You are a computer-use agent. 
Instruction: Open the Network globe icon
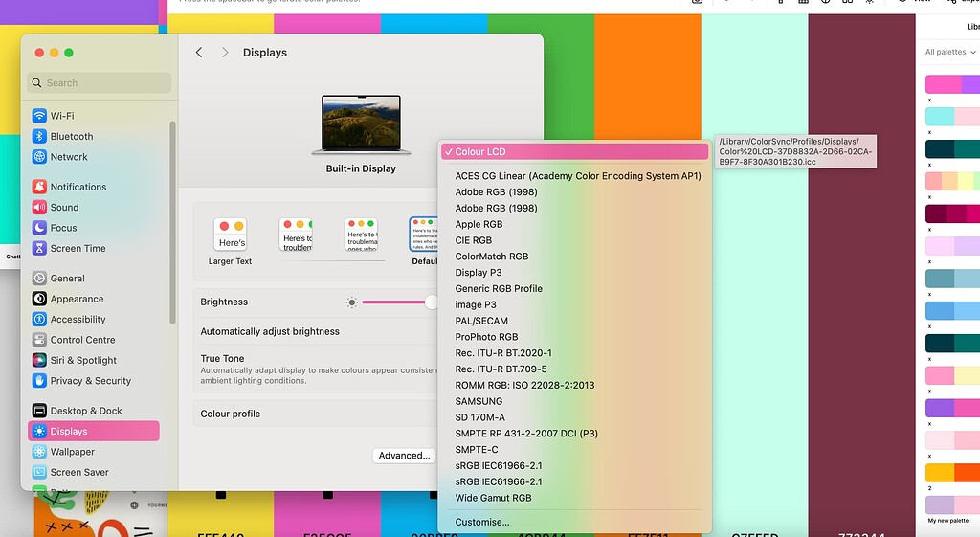[x=39, y=157]
